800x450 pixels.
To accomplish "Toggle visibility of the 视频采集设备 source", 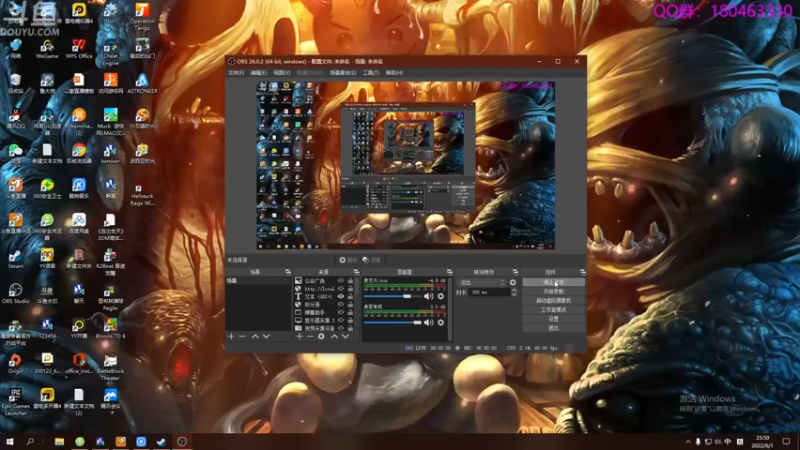I will pyautogui.click(x=341, y=328).
